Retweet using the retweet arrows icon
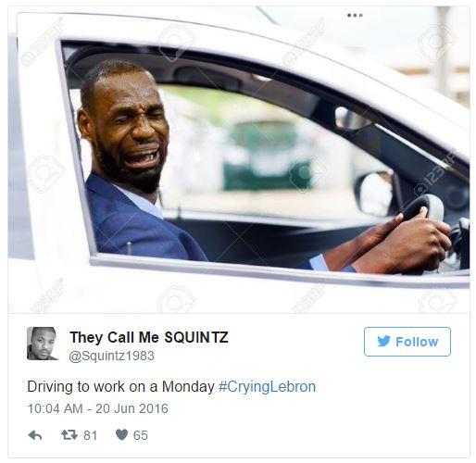The width and height of the screenshot is (476, 463). point(69,435)
